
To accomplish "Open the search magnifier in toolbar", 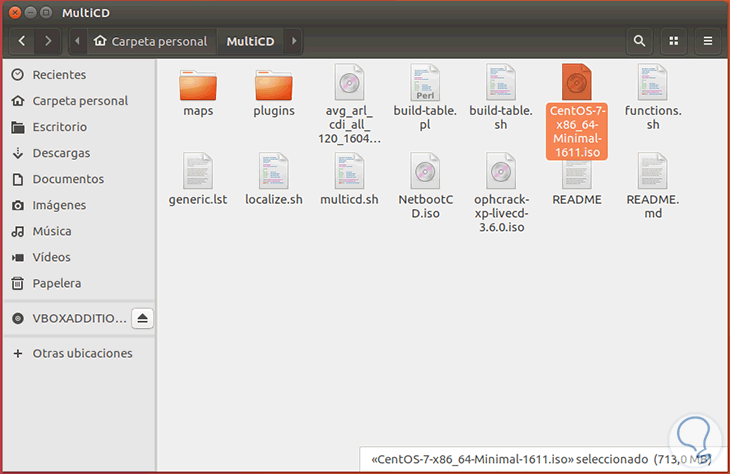I will point(640,41).
